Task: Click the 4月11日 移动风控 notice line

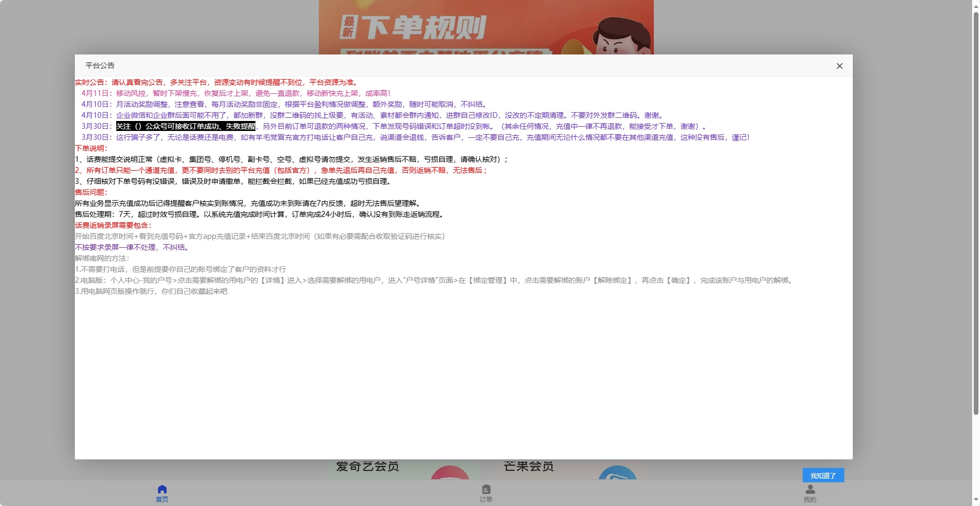Action: (236, 93)
